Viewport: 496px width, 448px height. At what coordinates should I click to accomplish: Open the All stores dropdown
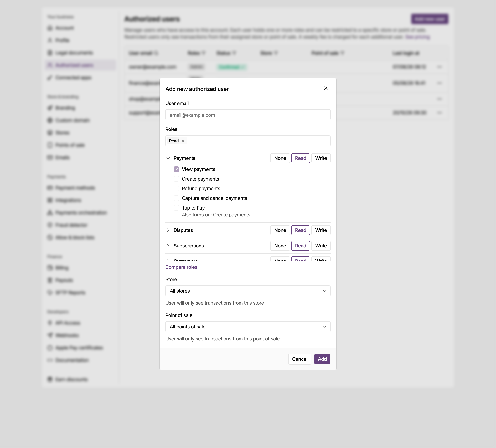(x=248, y=291)
